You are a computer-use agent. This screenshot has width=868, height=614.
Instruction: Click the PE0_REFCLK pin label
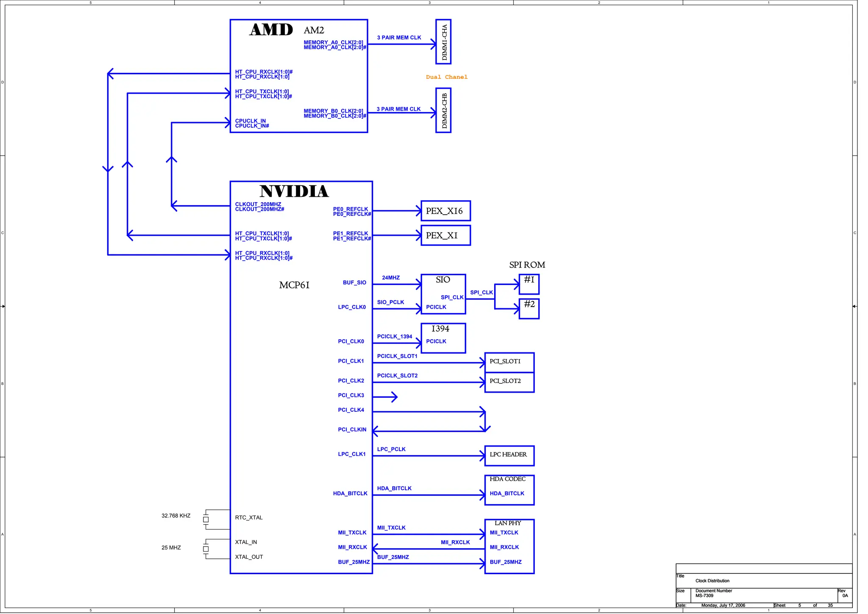[351, 209]
